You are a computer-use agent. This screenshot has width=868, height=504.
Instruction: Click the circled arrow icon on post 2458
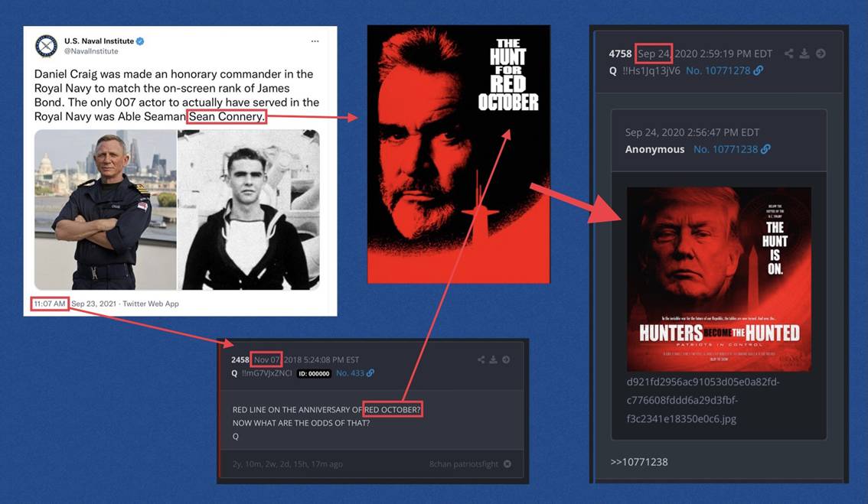pyautogui.click(x=506, y=359)
